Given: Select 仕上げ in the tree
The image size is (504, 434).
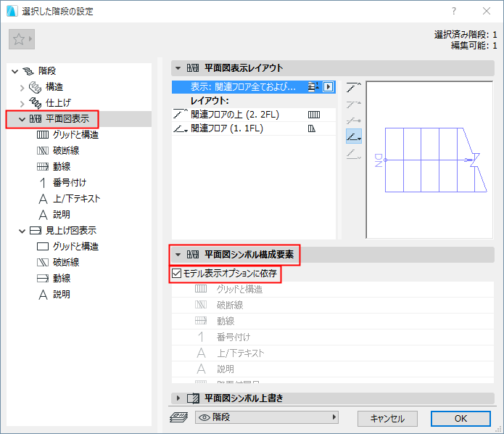Looking at the screenshot, I should pyautogui.click(x=58, y=103).
